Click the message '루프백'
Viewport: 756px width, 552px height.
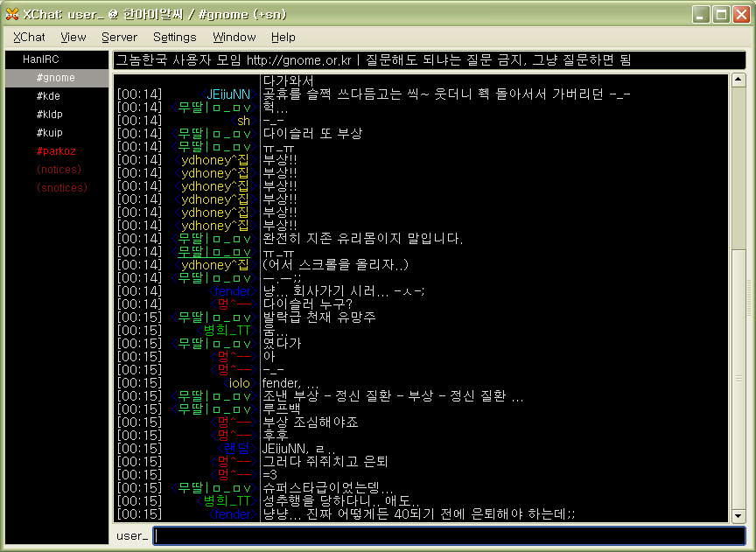[282, 409]
